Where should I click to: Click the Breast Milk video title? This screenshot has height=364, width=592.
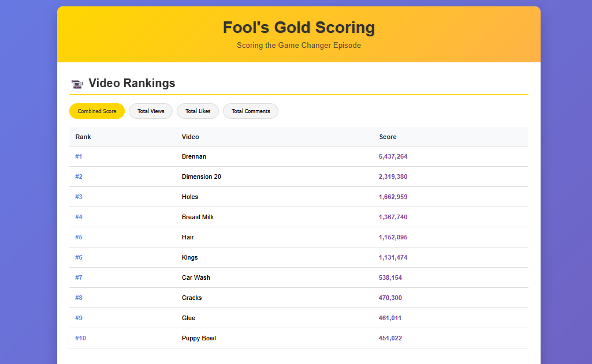(198, 217)
